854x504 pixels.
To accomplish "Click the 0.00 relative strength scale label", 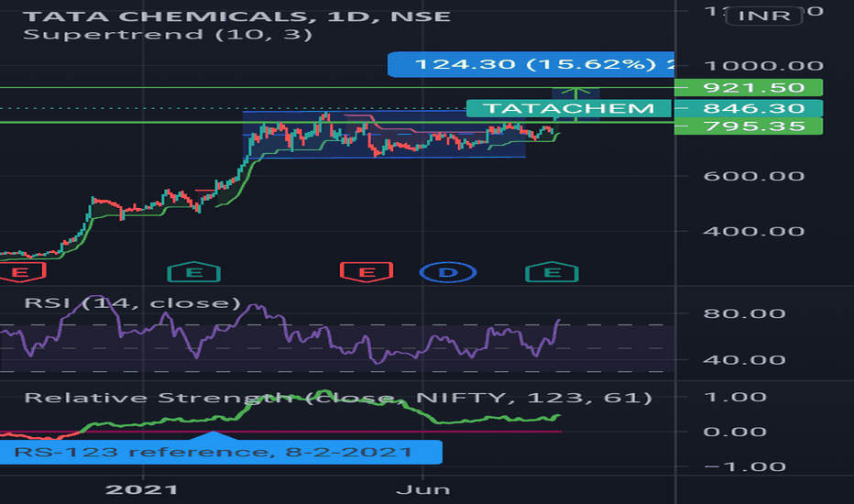I will point(735,432).
